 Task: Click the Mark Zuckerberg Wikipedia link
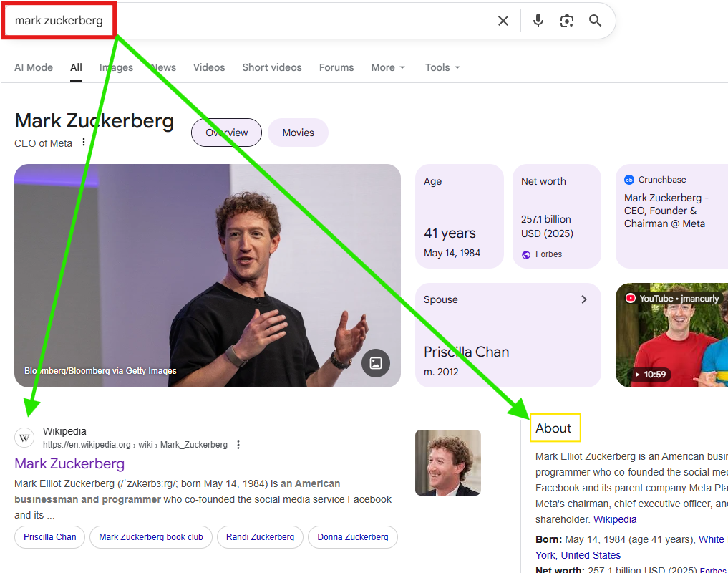69,463
